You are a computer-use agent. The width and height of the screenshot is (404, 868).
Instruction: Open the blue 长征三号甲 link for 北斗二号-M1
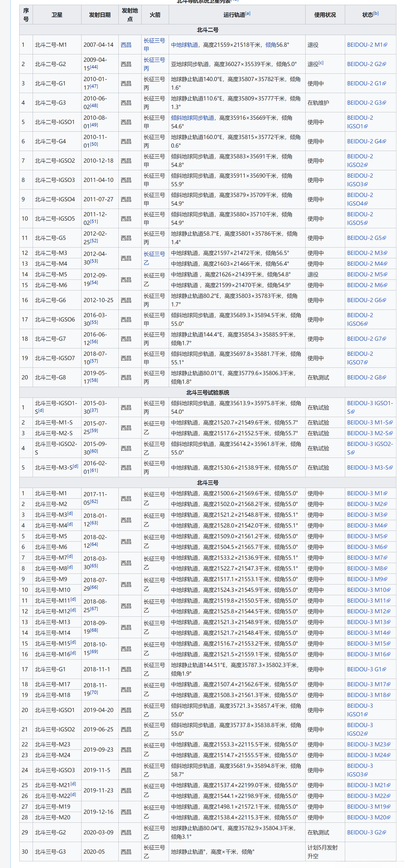(154, 45)
